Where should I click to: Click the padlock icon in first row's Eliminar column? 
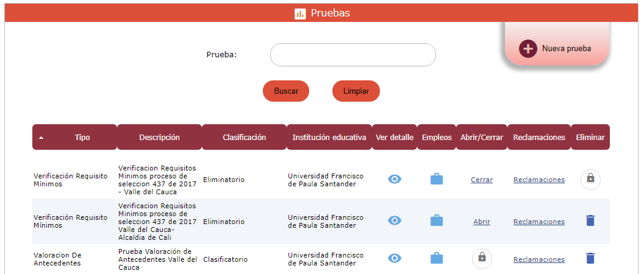tap(590, 179)
